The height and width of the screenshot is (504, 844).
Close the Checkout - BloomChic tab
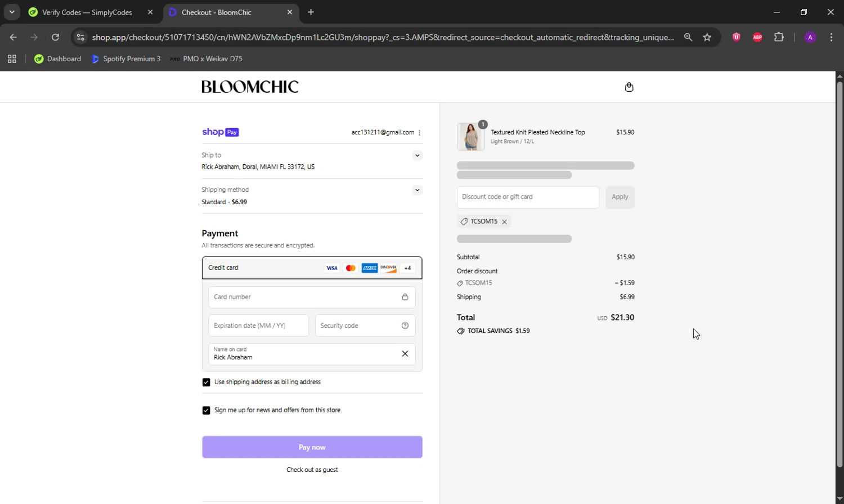290,12
